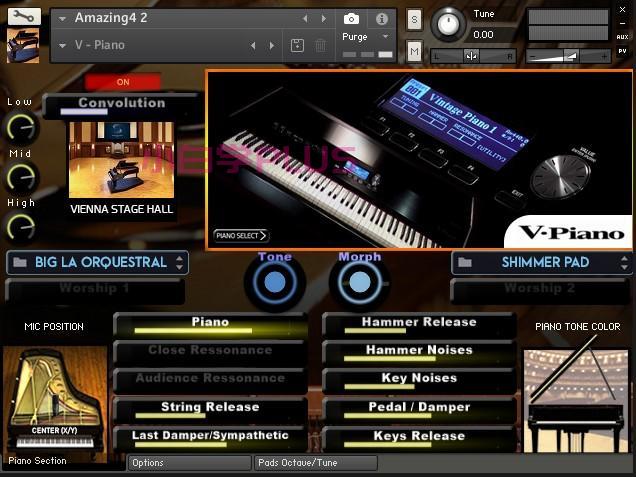
Task: Click the mic position piano image
Action: coord(55,400)
